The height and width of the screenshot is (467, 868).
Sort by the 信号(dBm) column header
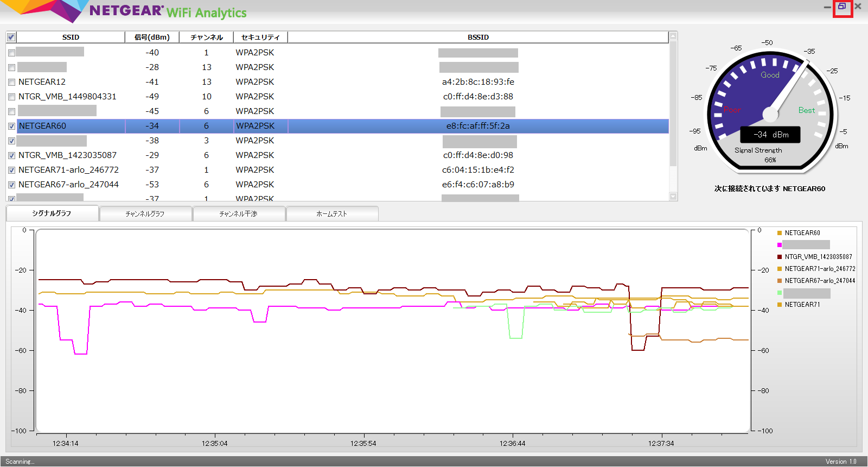point(152,37)
